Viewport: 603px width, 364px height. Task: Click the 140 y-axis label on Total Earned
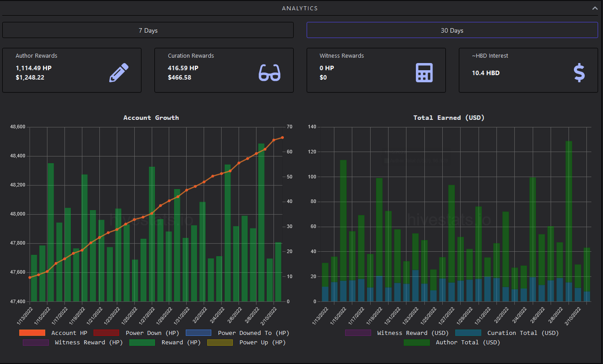pos(312,127)
